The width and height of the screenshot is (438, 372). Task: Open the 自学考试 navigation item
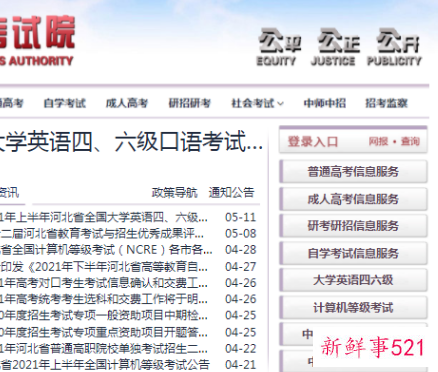click(x=65, y=103)
